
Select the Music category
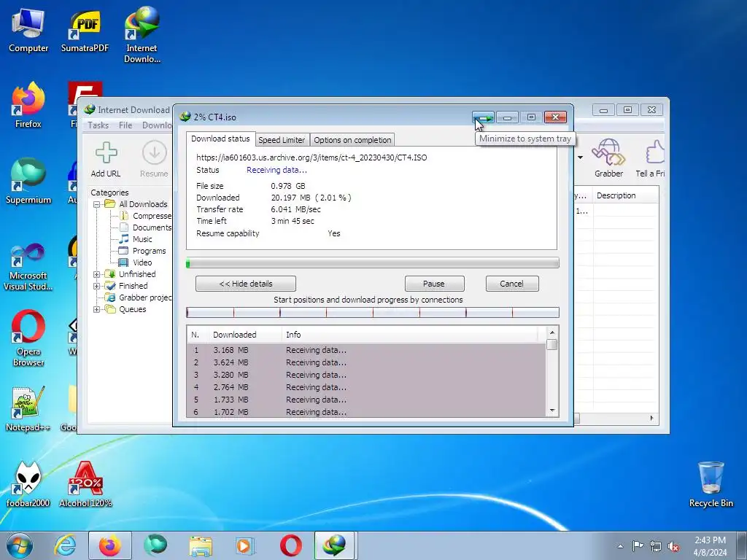135,239
